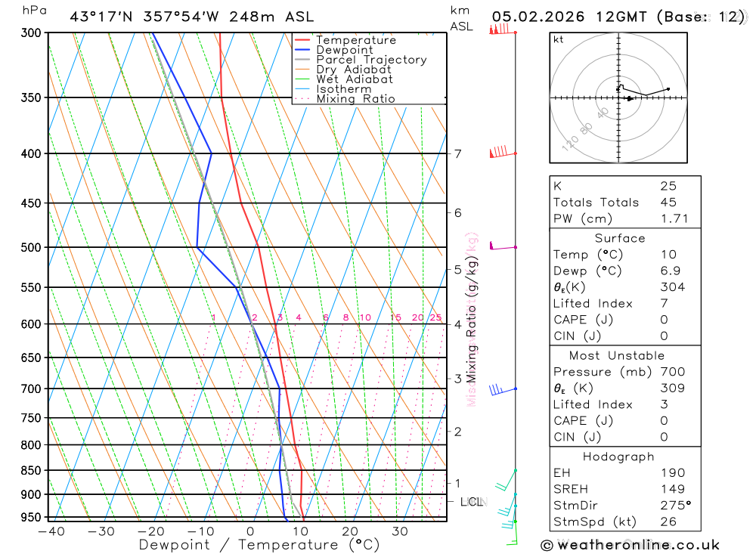This screenshot has height=554, width=756.
Task: Click the surface Dewp value 6.9
Action: click(x=670, y=271)
